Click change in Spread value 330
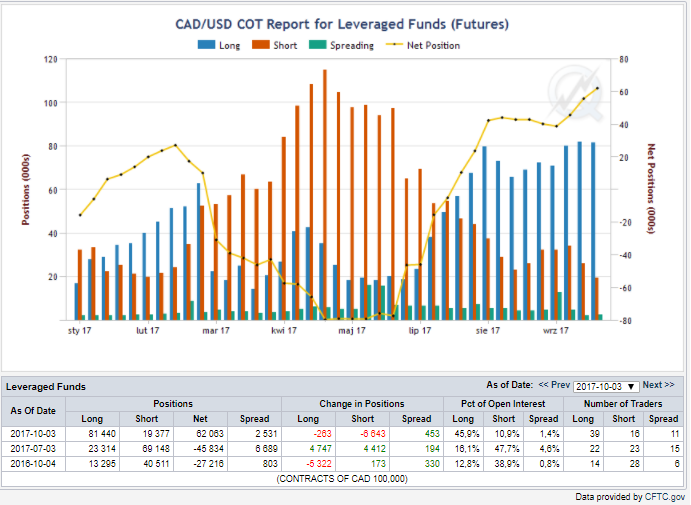 432,464
